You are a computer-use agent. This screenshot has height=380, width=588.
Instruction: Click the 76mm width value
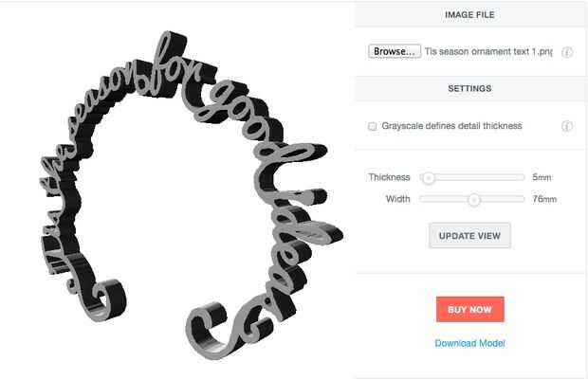544,199
